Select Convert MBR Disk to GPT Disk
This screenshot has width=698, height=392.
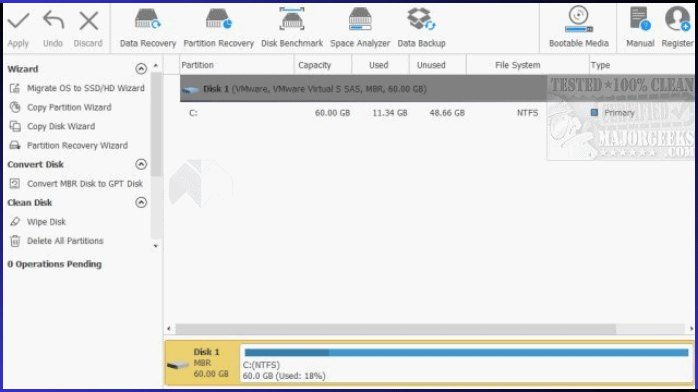point(85,183)
